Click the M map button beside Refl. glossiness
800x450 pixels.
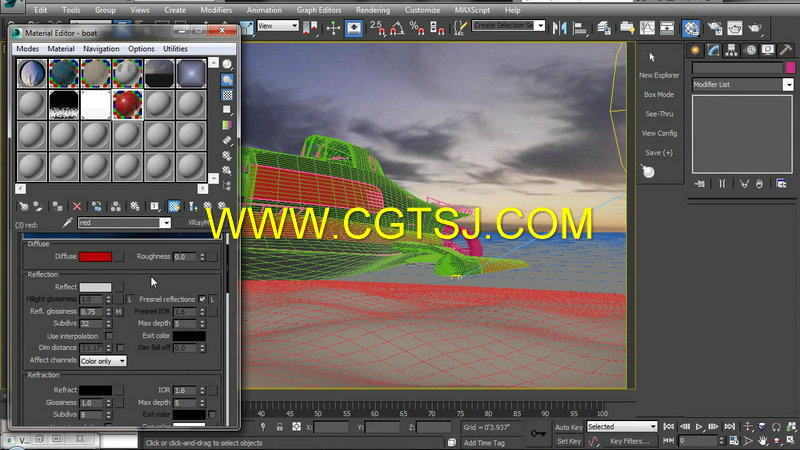click(x=119, y=311)
